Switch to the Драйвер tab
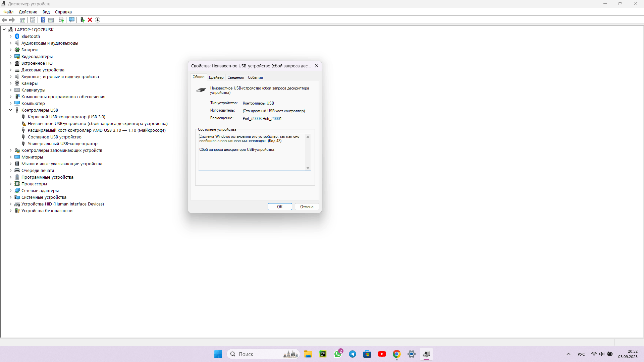644x362 pixels. [216, 77]
